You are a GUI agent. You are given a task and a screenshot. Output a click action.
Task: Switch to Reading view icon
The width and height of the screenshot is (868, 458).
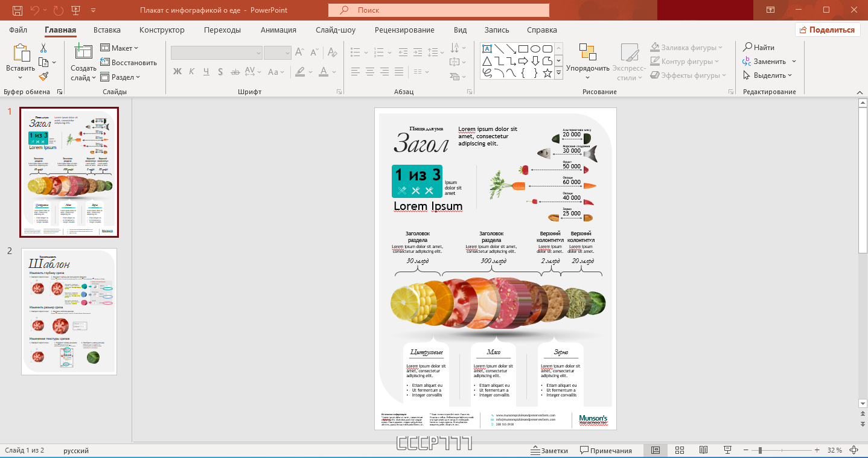click(703, 450)
